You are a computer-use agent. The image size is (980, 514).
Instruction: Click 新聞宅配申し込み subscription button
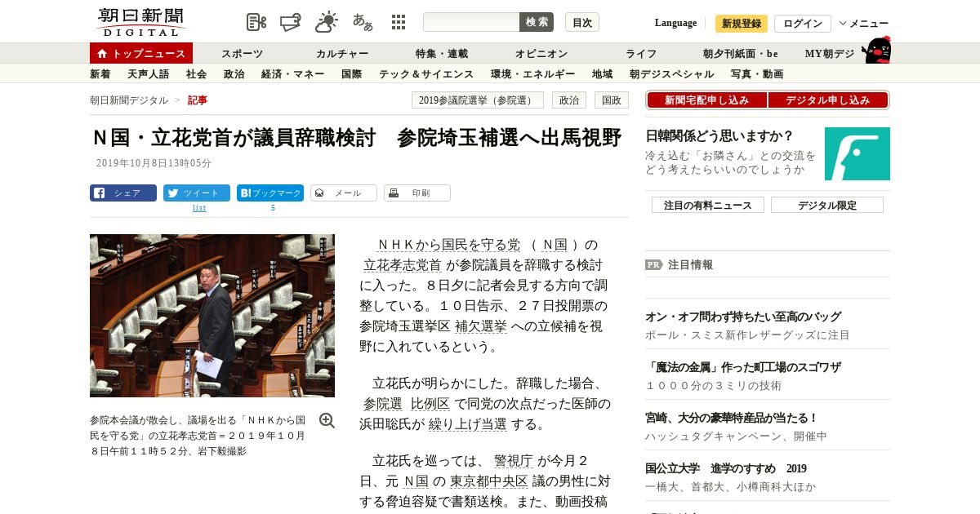(707, 100)
